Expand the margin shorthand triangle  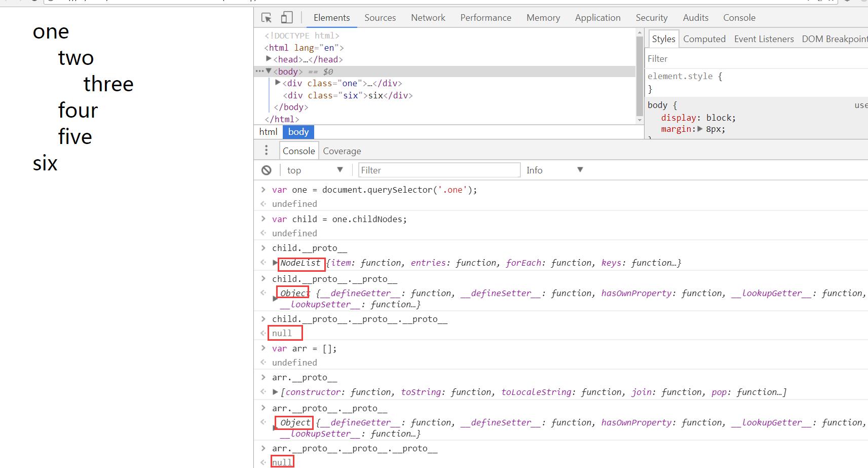pyautogui.click(x=700, y=129)
